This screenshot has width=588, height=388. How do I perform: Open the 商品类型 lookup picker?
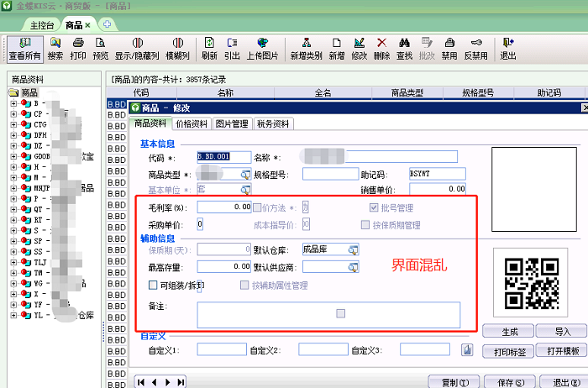coord(245,175)
